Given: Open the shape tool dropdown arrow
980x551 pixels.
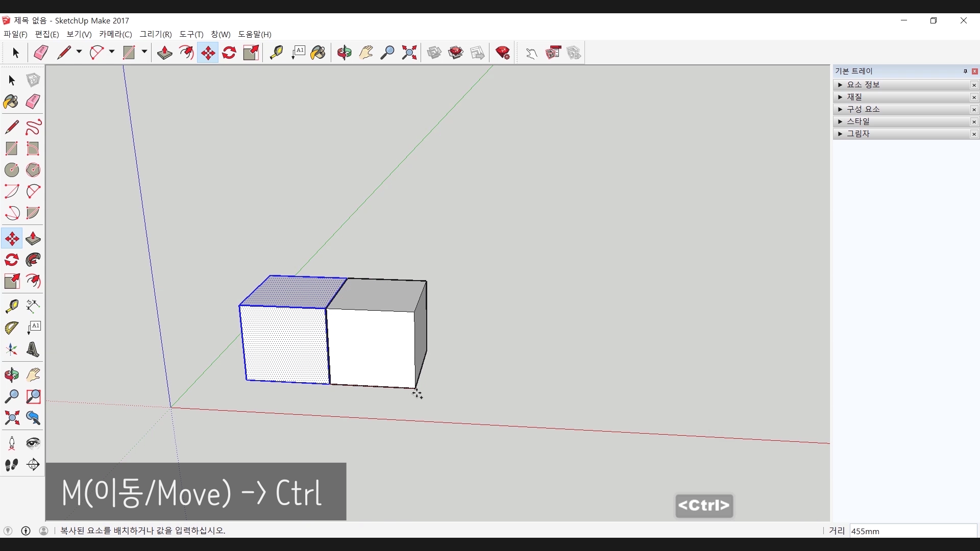Looking at the screenshot, I should (x=144, y=52).
